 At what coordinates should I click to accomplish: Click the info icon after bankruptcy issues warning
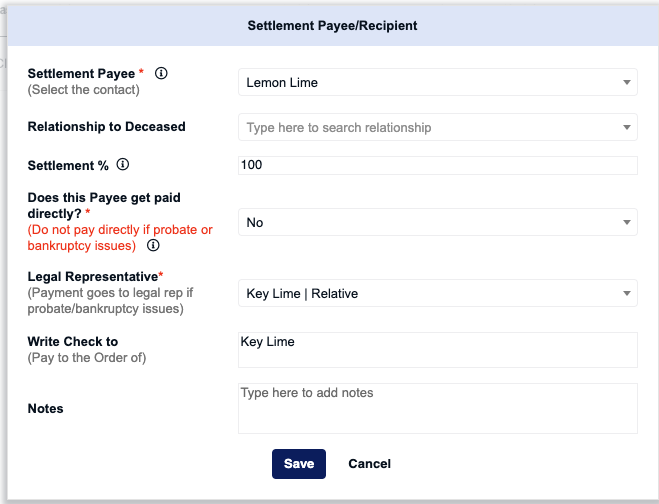click(153, 245)
